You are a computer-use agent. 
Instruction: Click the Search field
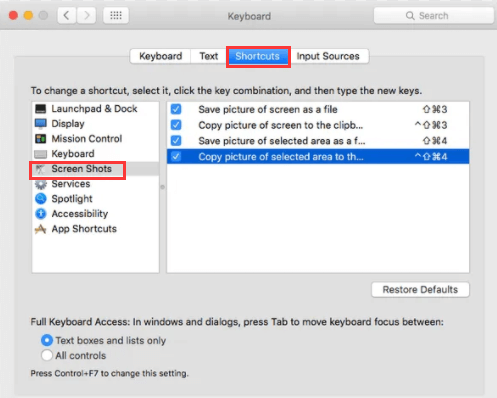pos(433,16)
